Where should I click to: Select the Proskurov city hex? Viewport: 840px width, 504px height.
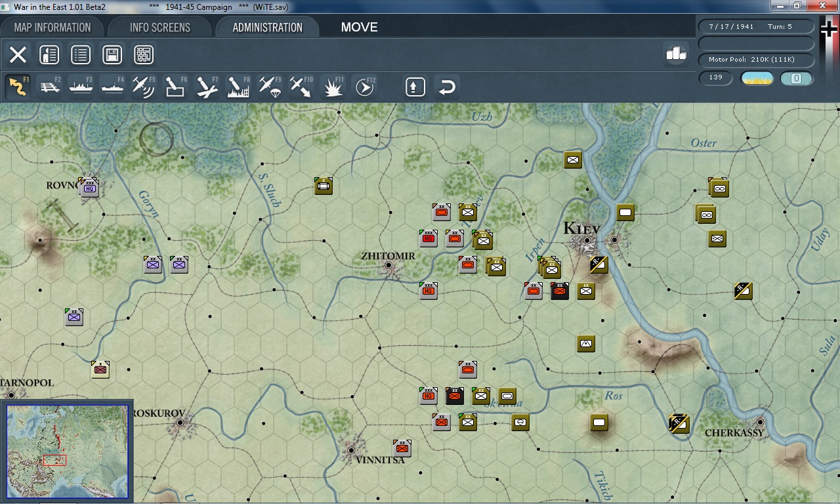tap(180, 423)
